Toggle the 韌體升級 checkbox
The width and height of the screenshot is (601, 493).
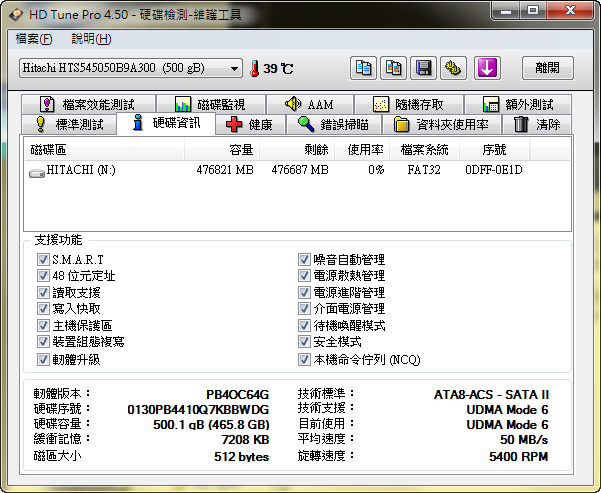pyautogui.click(x=43, y=360)
